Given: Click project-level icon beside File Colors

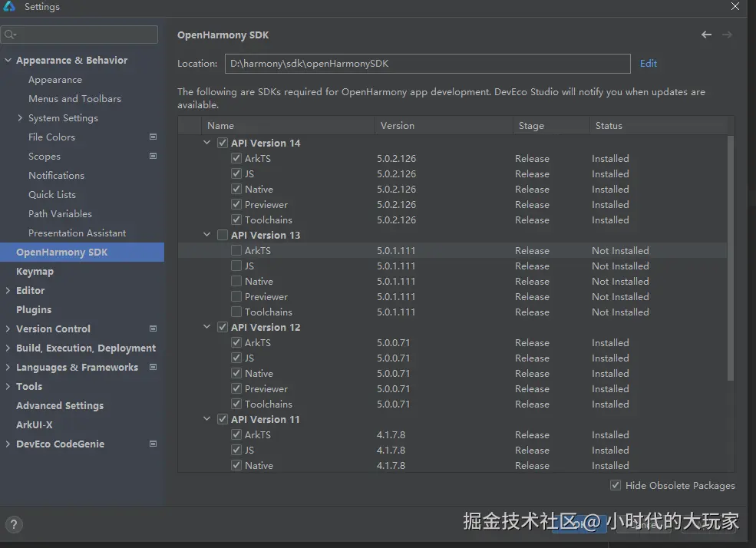Looking at the screenshot, I should coord(154,137).
